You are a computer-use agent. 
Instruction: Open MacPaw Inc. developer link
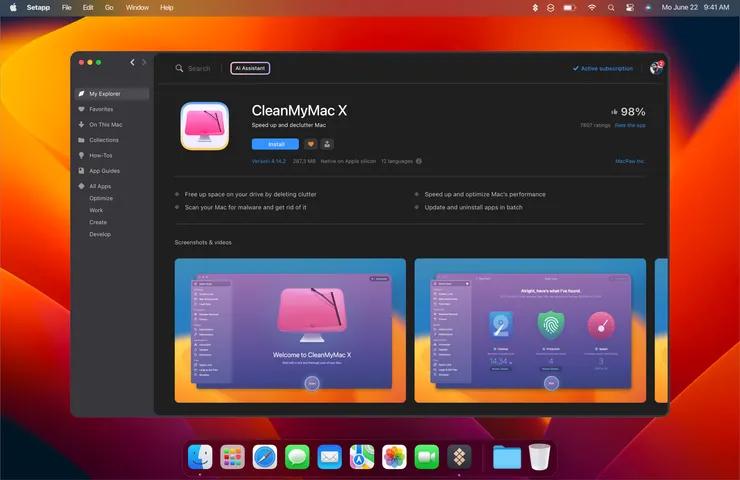(630, 161)
